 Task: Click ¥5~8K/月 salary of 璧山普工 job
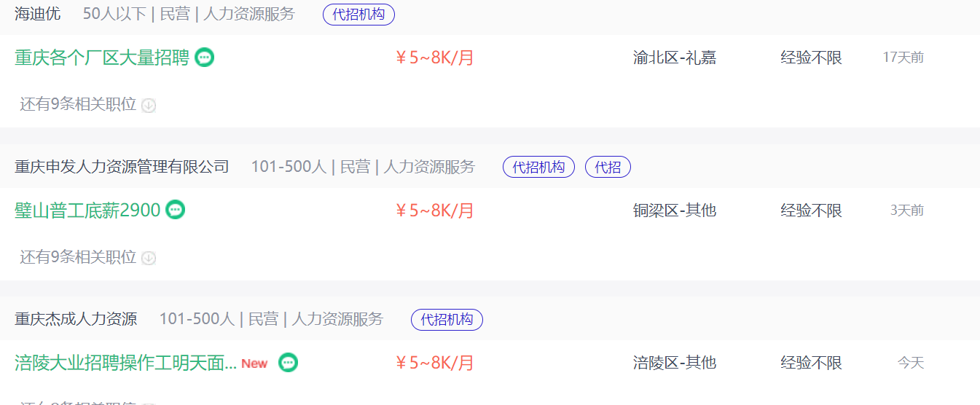434,211
